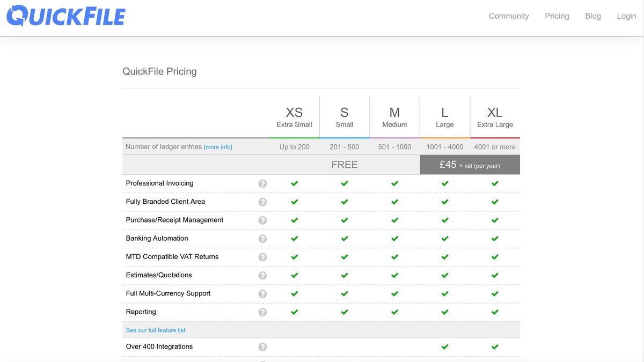The width and height of the screenshot is (644, 362).
Task: Click the £45 + vat price box
Action: tap(470, 165)
